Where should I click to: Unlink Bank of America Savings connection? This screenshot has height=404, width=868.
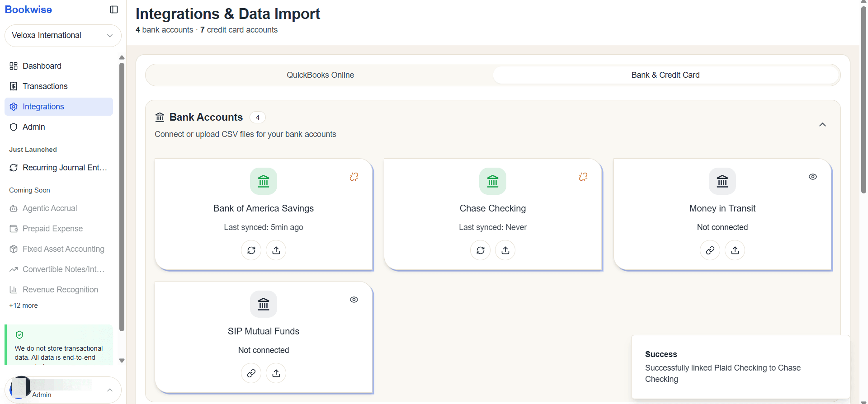coord(354,177)
